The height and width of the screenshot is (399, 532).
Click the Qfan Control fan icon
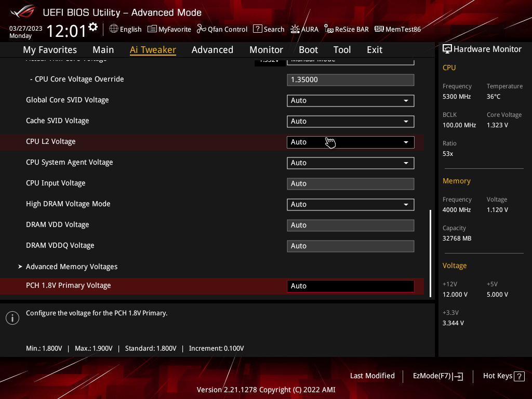pyautogui.click(x=201, y=29)
